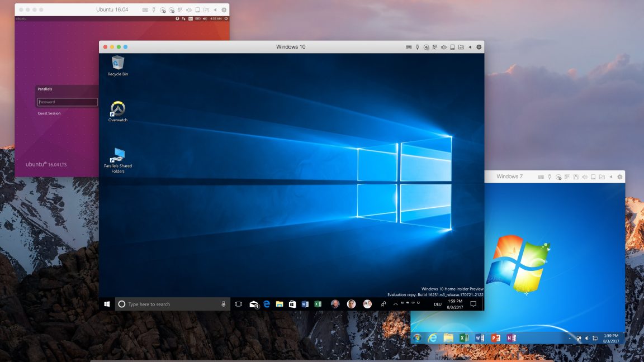The image size is (644, 362).
Task: Click keyboard icon in Windows 7 window title bar
Action: pyautogui.click(x=541, y=177)
